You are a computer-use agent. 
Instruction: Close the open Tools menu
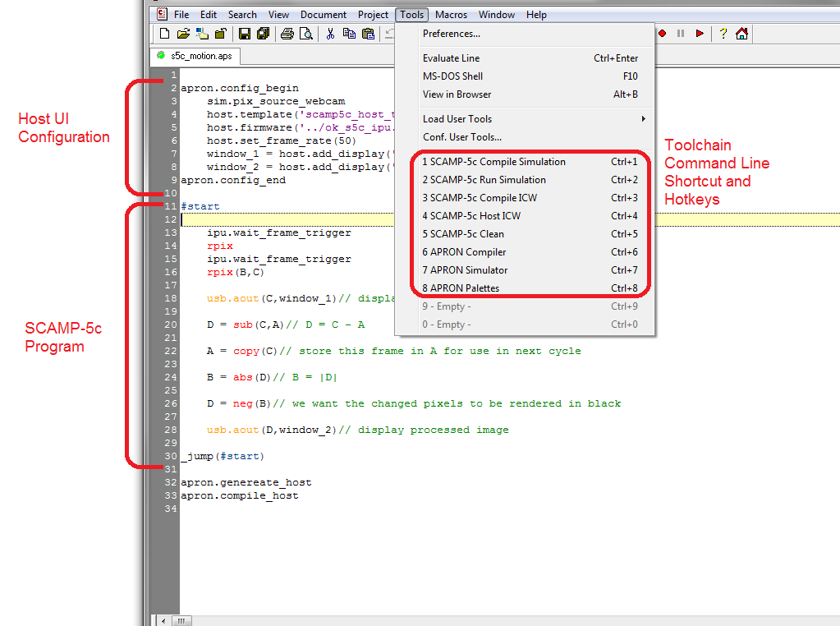(x=412, y=15)
